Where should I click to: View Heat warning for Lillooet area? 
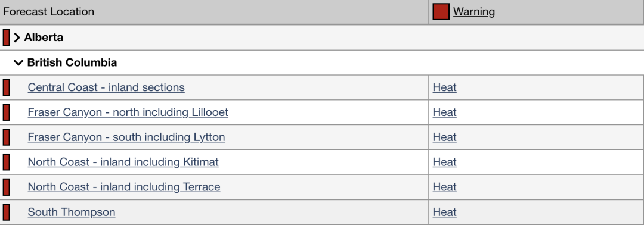pos(444,112)
